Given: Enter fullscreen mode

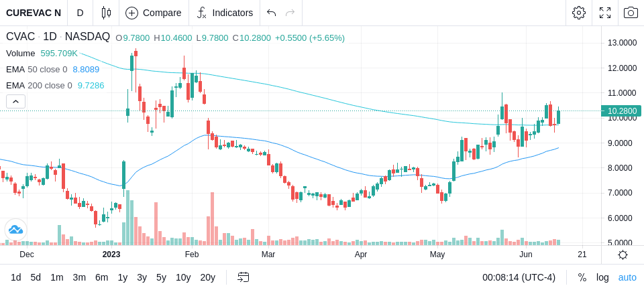Looking at the screenshot, I should point(605,13).
